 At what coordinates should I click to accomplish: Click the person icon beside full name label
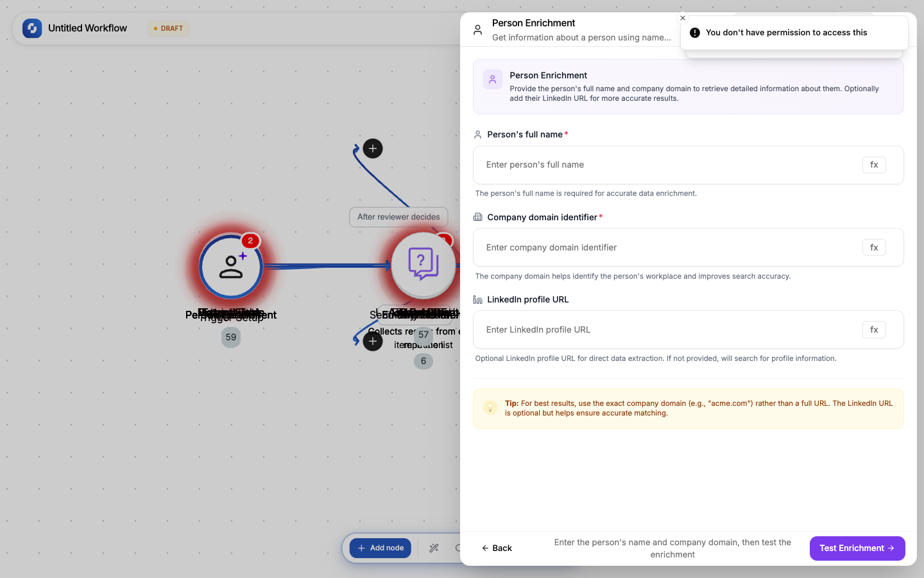[477, 135]
